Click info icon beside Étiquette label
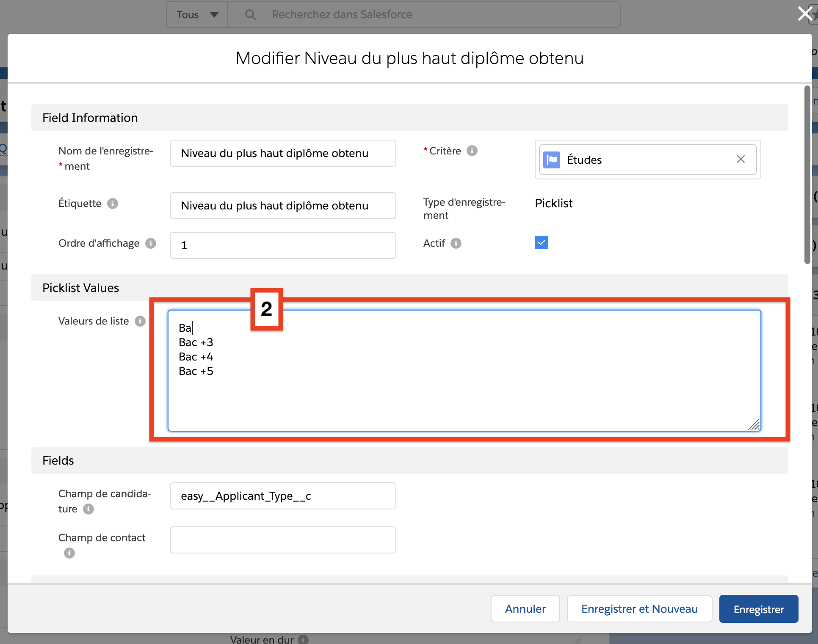Screen dimensions: 818x644 [112, 204]
